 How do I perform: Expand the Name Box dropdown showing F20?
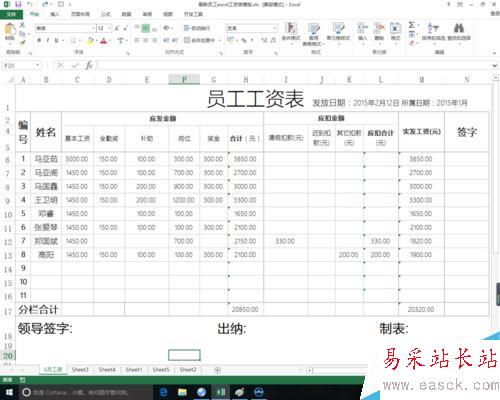click(38, 65)
